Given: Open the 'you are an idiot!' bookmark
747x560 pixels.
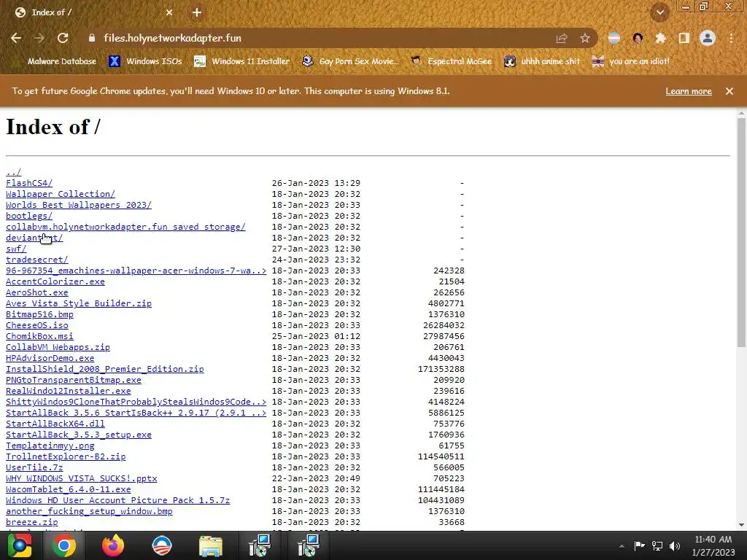Looking at the screenshot, I should [630, 61].
